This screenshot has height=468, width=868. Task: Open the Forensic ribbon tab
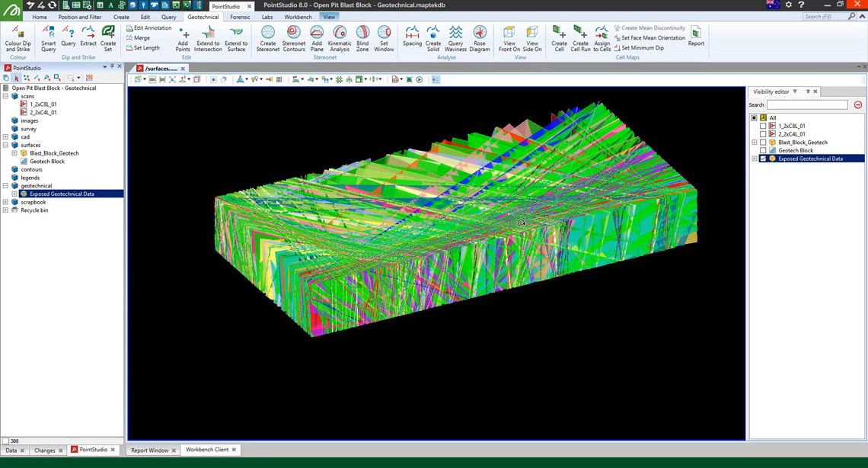241,18
